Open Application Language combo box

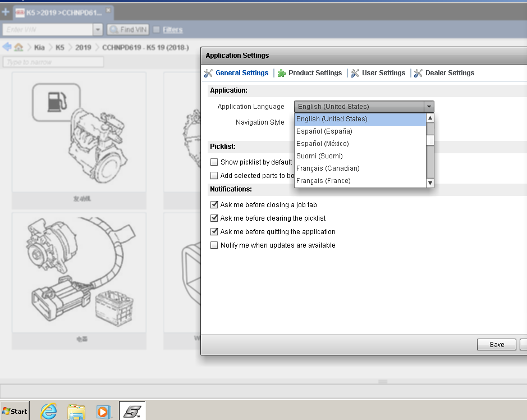(364, 107)
